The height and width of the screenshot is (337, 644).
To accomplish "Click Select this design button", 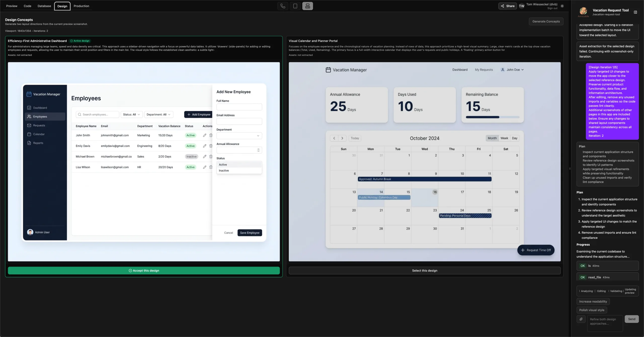I will coord(424,271).
